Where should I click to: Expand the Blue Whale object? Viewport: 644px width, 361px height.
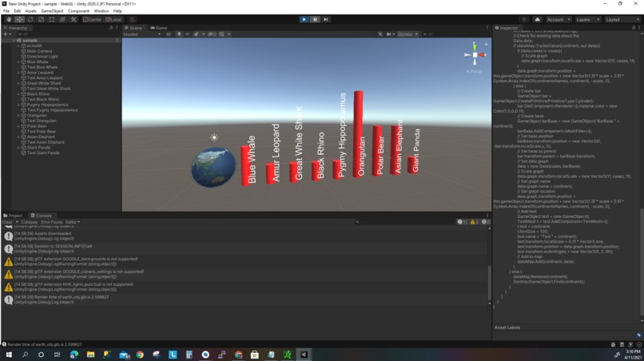pyautogui.click(x=18, y=62)
